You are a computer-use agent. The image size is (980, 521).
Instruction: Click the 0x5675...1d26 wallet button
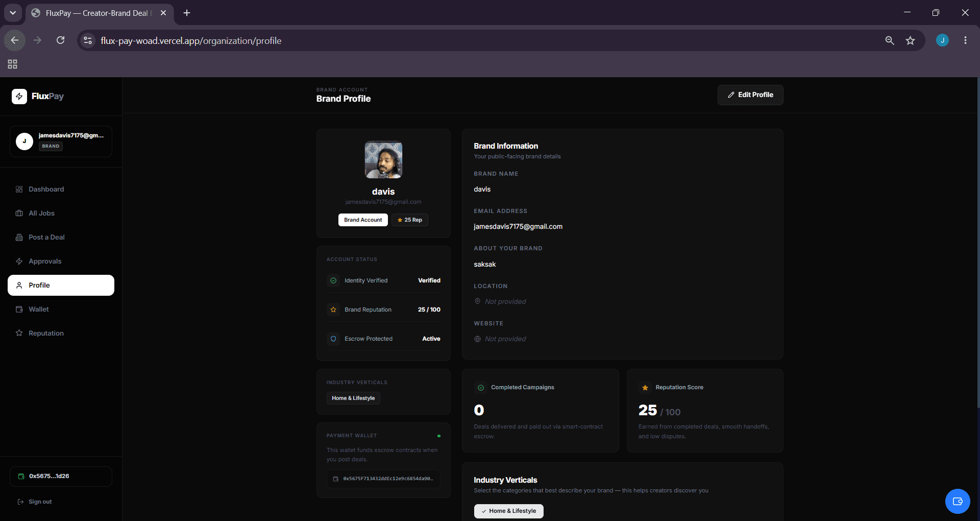[61, 476]
